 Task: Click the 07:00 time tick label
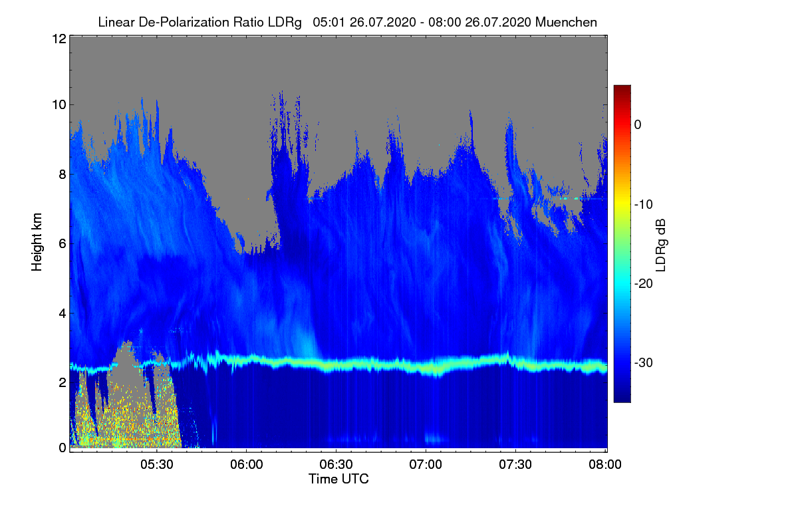426,465
